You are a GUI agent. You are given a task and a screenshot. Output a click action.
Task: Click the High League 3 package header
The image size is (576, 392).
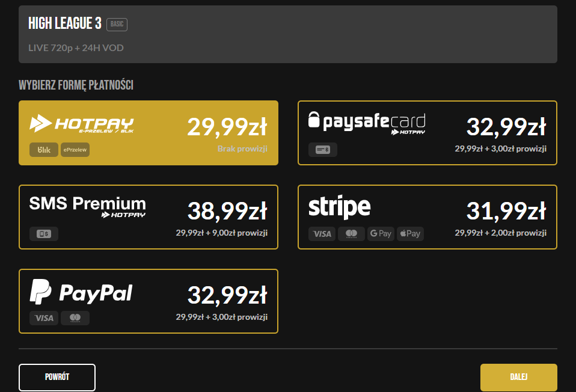(x=288, y=34)
